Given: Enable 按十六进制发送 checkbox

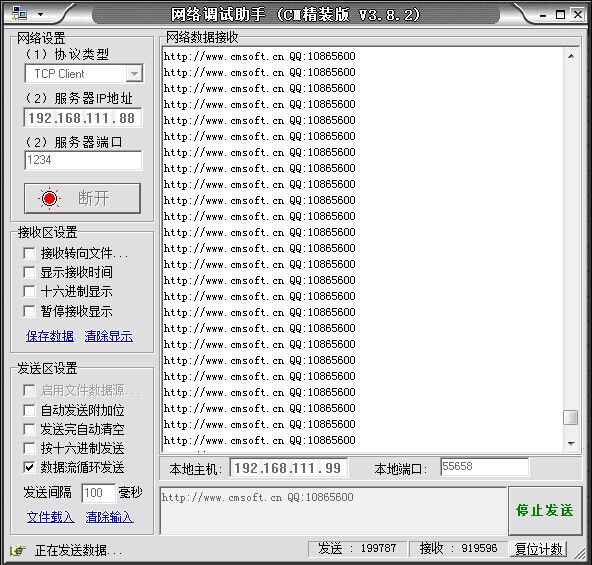Looking at the screenshot, I should coord(29,448).
